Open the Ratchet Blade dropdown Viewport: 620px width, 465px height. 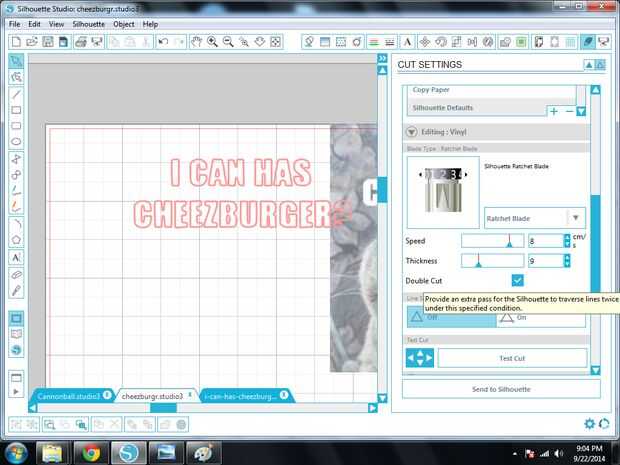click(535, 218)
